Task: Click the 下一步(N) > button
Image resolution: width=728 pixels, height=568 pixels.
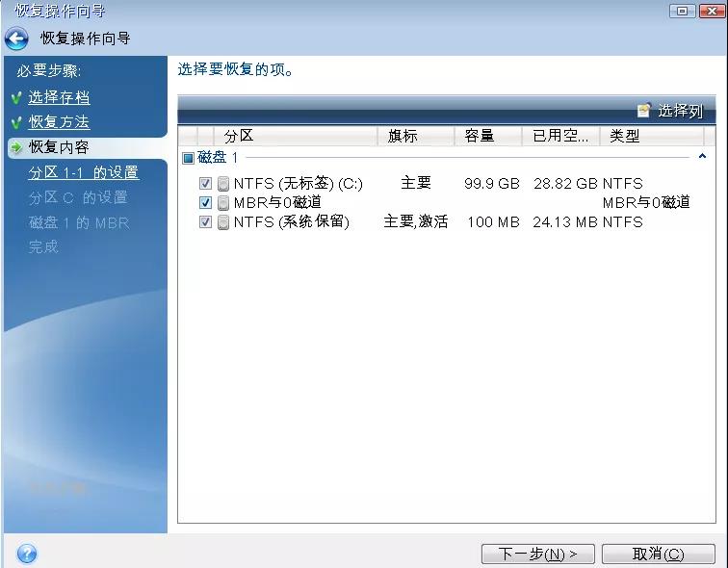Action: 537,554
